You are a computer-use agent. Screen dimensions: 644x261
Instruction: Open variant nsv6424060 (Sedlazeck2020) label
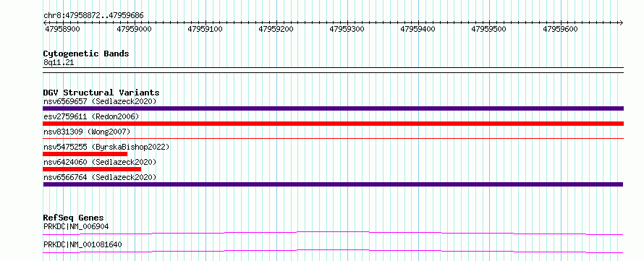[x=100, y=162]
